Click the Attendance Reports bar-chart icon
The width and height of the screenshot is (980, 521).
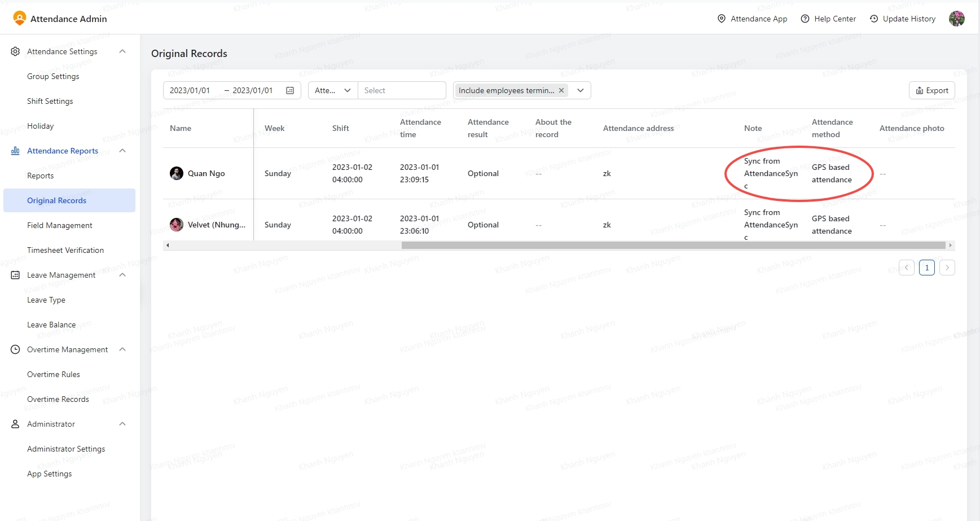coord(15,151)
